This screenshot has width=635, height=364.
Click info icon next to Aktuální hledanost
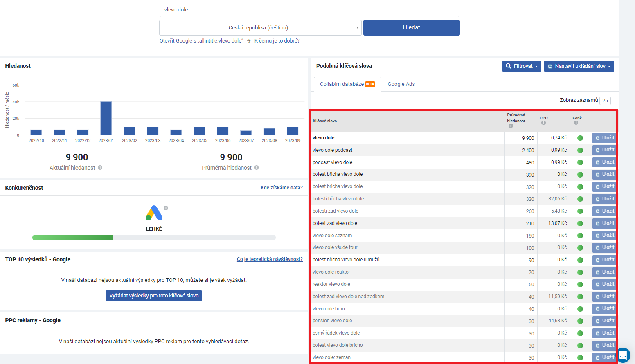coord(100,168)
